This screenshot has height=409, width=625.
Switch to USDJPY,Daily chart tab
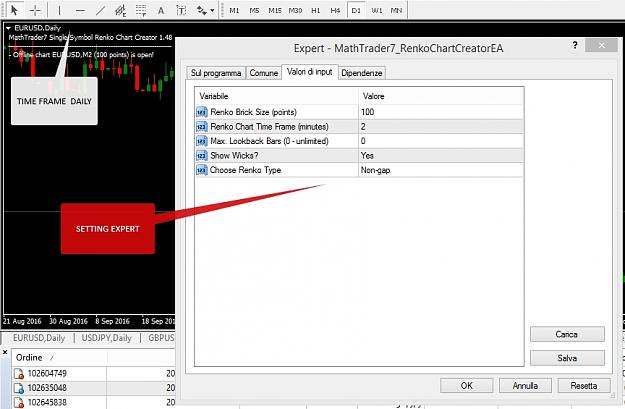[x=106, y=338]
